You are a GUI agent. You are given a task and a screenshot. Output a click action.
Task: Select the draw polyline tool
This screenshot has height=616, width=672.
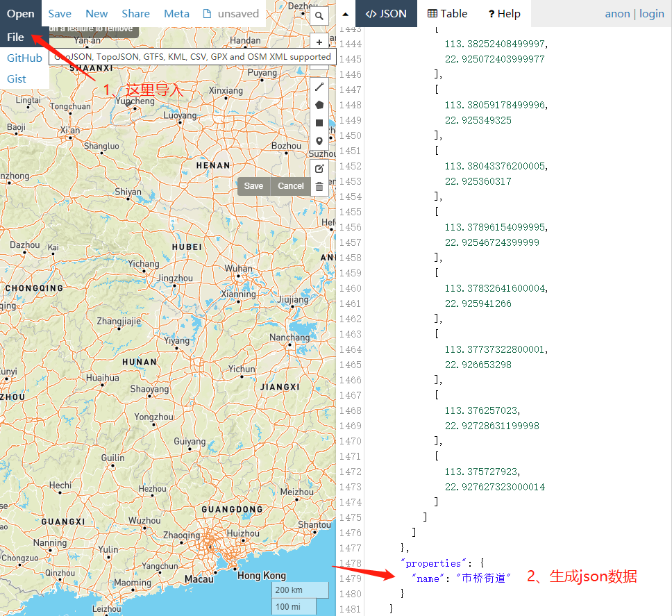tap(319, 87)
